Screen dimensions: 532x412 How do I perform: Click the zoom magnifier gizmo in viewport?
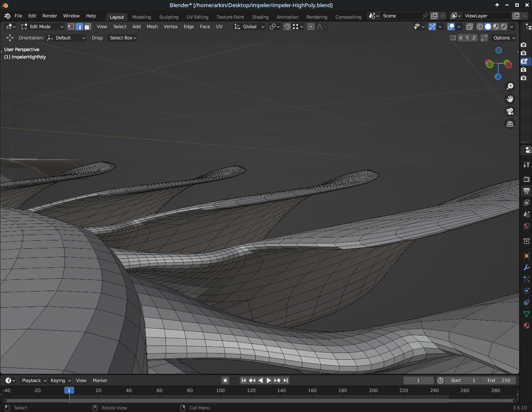point(510,86)
